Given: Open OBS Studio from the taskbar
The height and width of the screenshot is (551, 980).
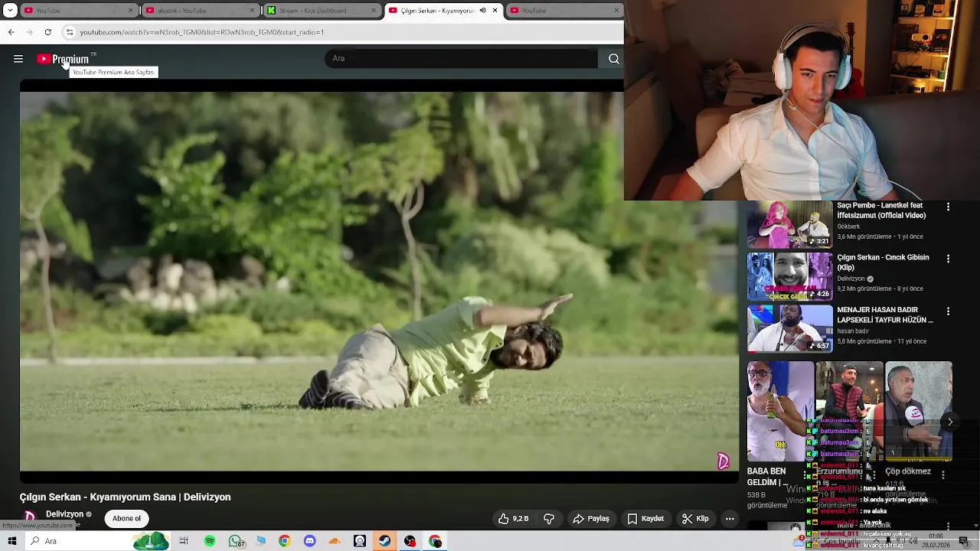Looking at the screenshot, I should pos(410,541).
